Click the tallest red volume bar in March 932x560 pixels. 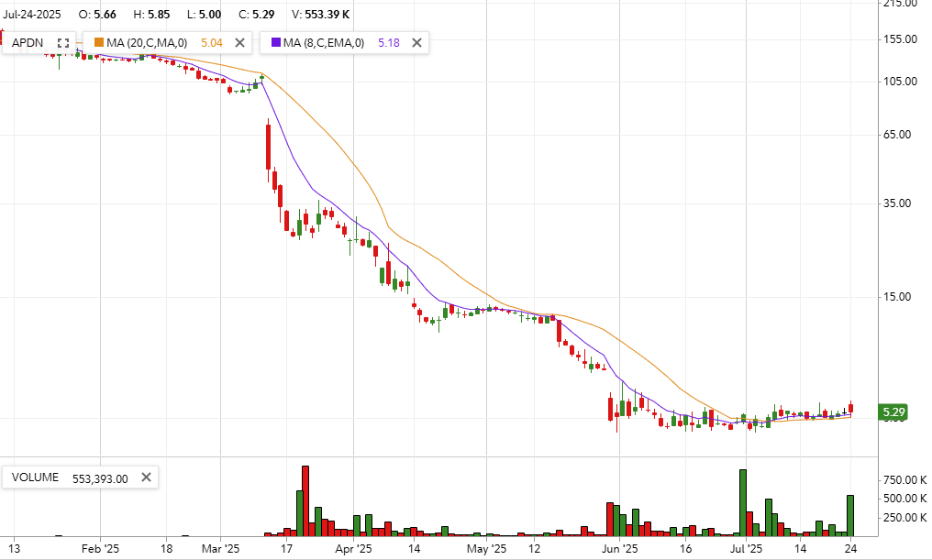click(305, 501)
